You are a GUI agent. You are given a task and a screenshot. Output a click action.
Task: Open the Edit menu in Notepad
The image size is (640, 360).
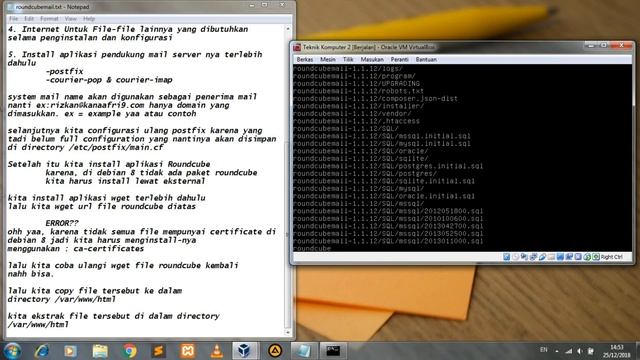coord(29,19)
